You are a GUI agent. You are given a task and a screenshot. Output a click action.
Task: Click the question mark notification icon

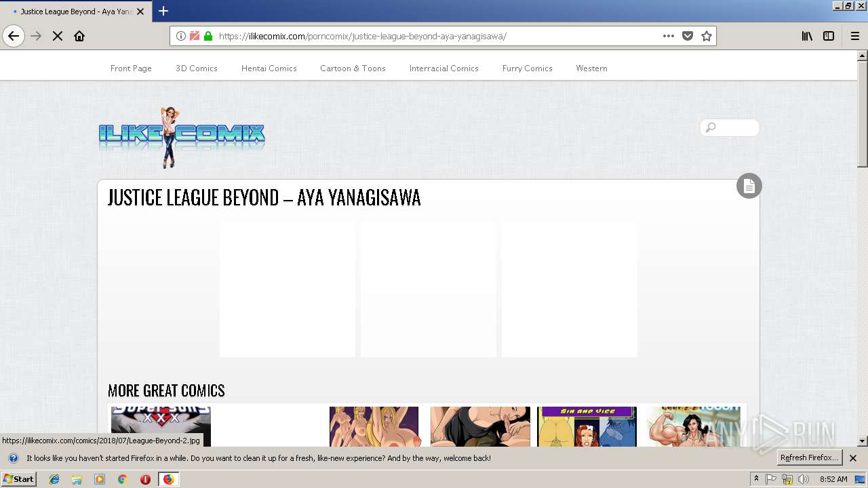13,458
